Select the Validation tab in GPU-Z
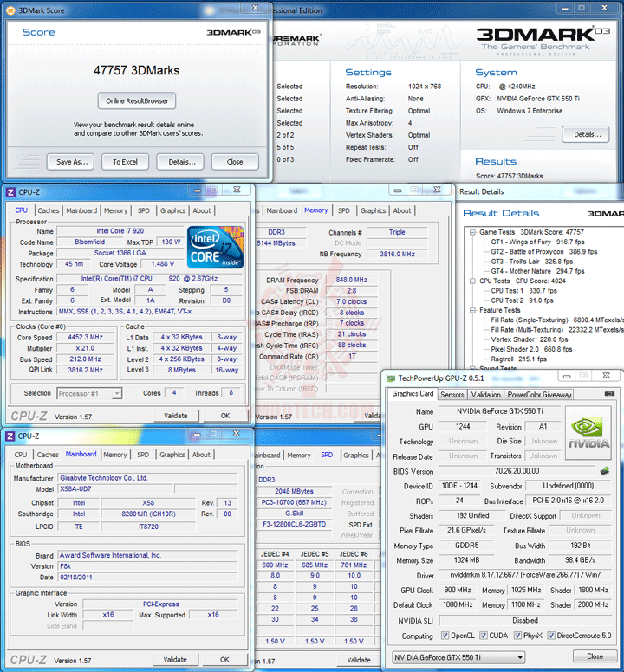 click(485, 395)
